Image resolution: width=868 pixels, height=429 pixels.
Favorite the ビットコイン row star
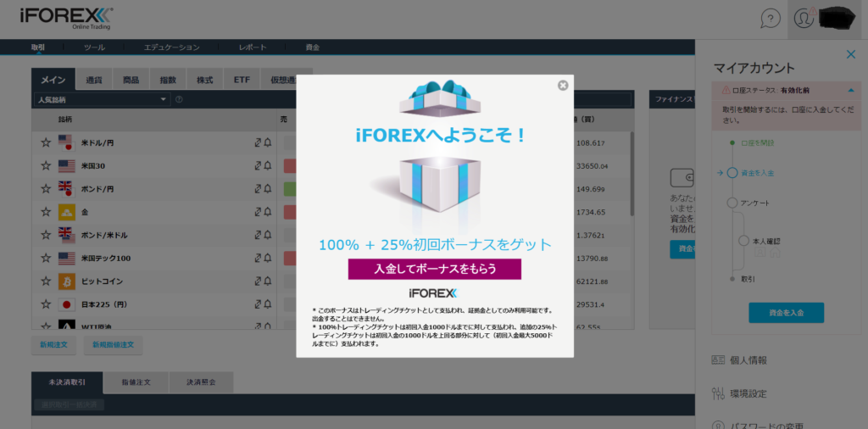[46, 281]
